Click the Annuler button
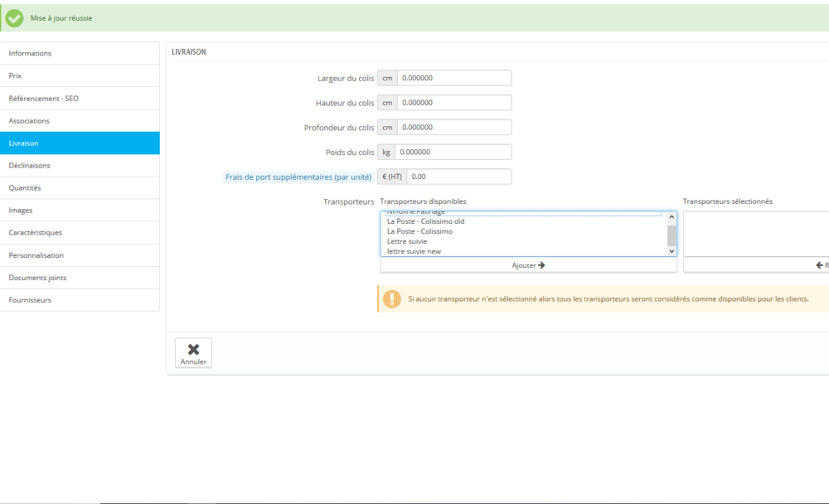Viewport: 829px width, 504px height. point(193,351)
